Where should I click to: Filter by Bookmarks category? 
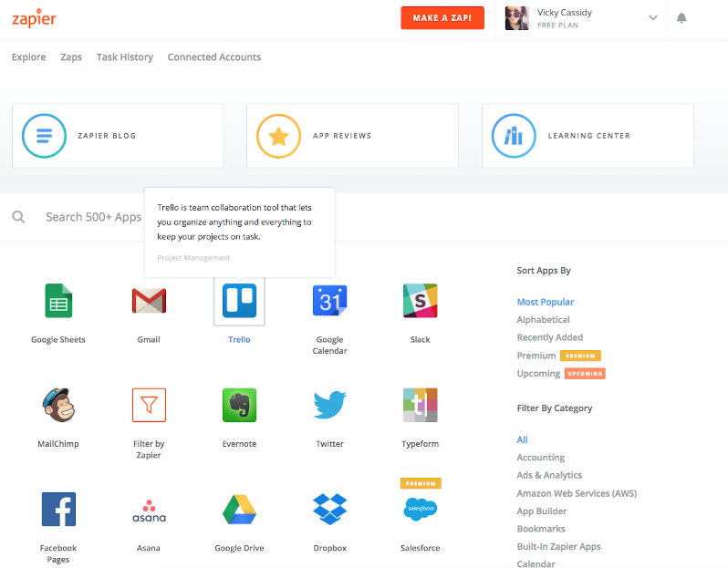[541, 529]
